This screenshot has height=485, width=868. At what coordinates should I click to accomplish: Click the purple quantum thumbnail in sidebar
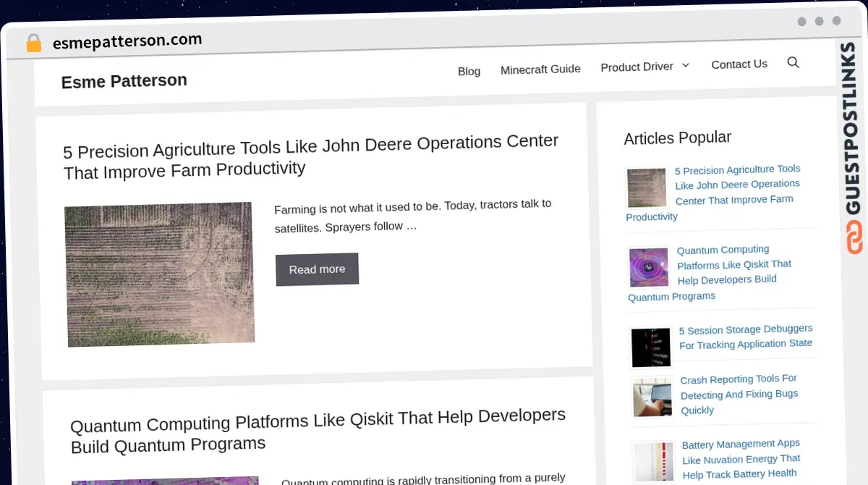click(649, 268)
